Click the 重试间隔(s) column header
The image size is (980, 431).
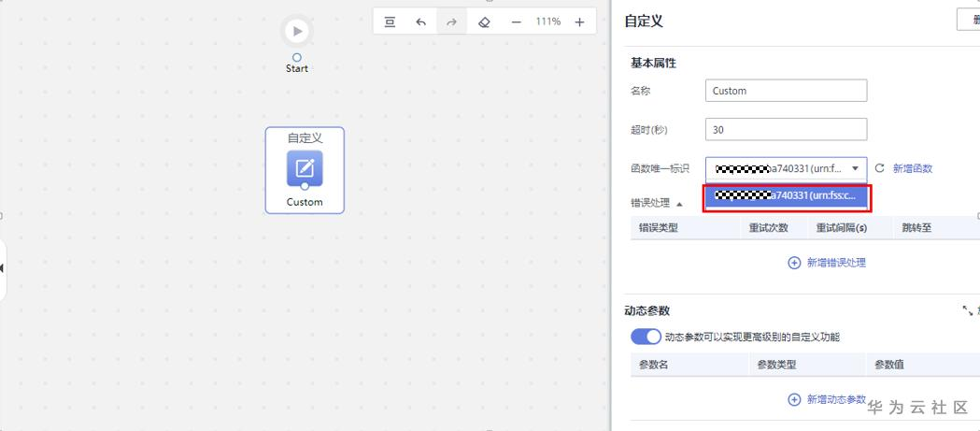point(841,228)
